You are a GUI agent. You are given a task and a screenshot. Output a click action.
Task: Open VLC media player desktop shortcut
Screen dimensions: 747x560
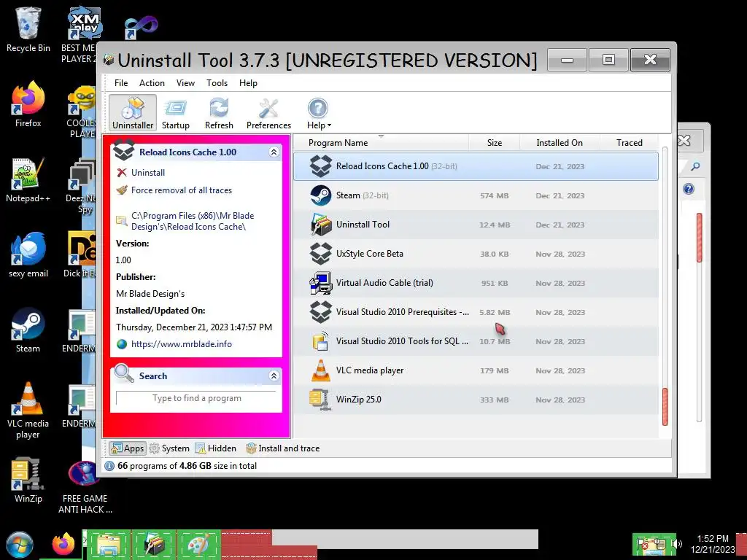(28, 410)
